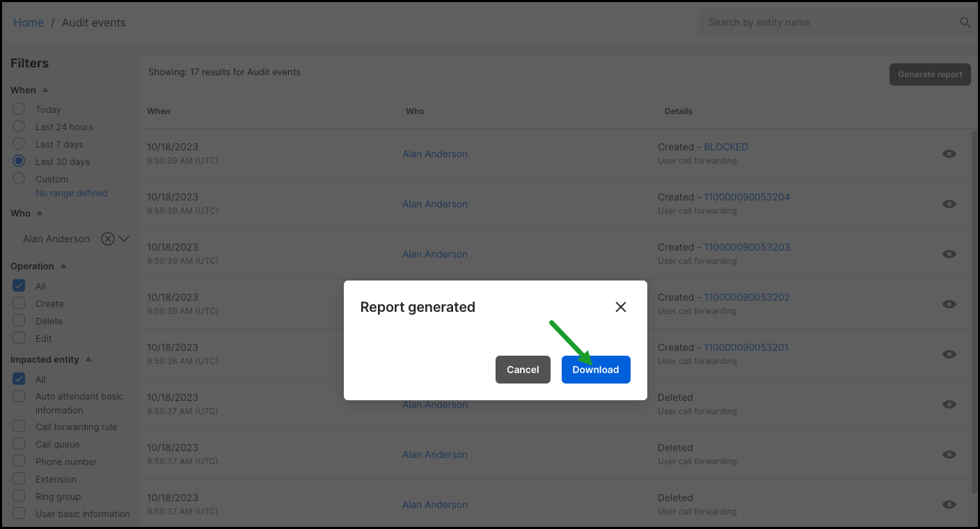Screen dimensions: 980x529
Task: Click Cancel in the Report generated dialog
Action: coord(523,370)
